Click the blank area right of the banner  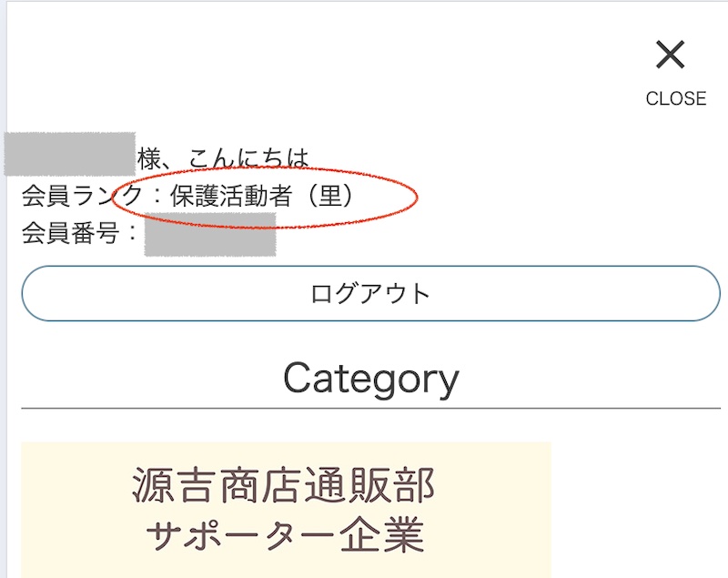point(637,510)
